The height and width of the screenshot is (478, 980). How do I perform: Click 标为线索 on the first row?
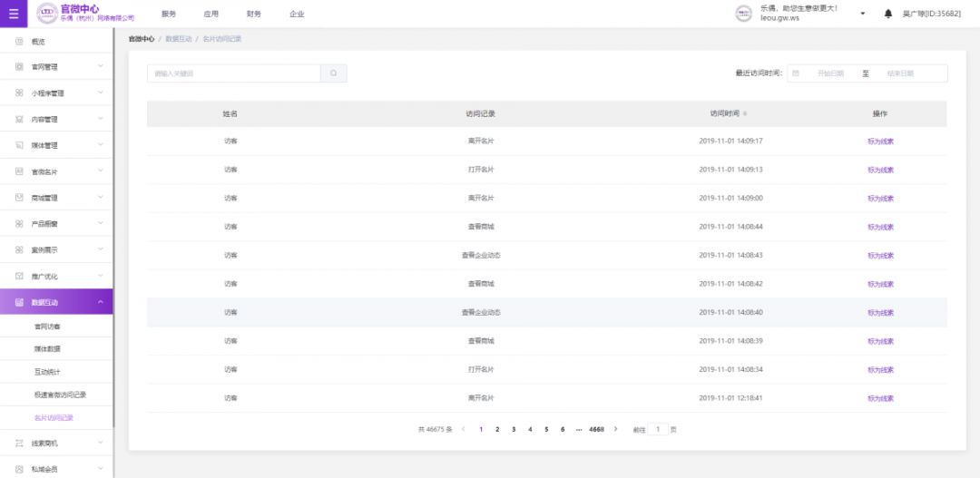click(x=880, y=141)
